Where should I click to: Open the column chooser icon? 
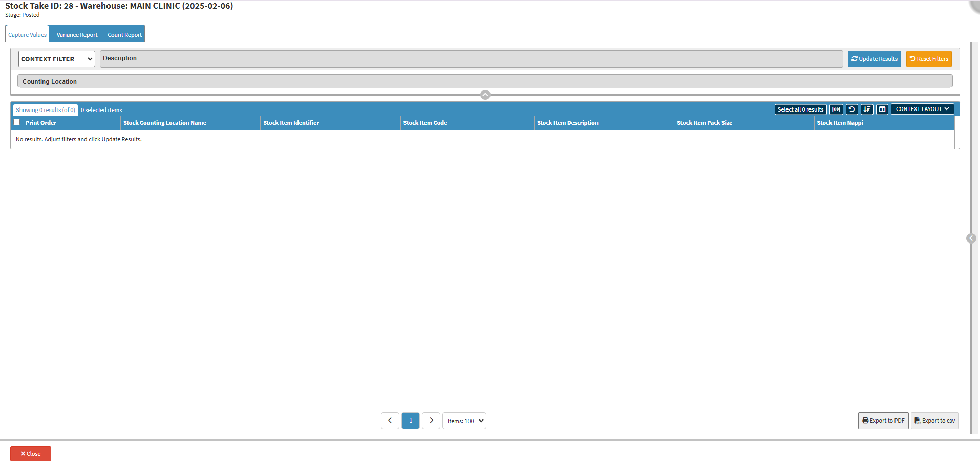(x=882, y=109)
